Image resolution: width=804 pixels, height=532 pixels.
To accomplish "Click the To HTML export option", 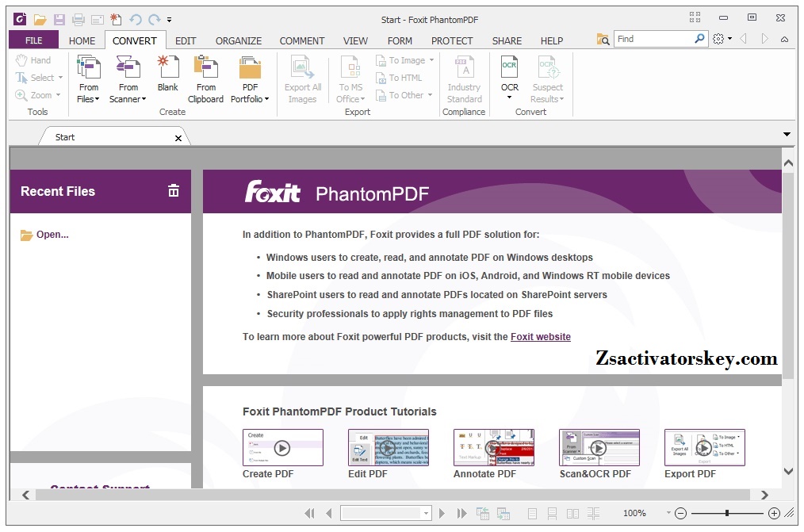I will 399,78.
